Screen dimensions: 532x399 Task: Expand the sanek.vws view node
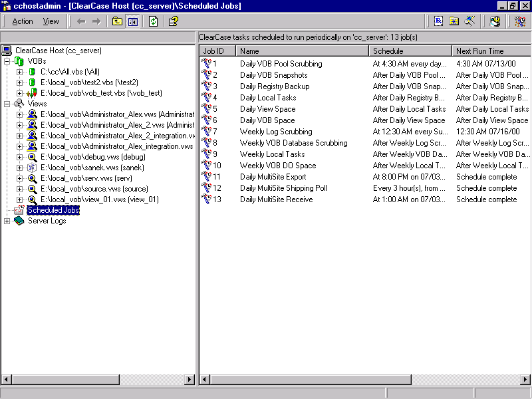click(20, 168)
